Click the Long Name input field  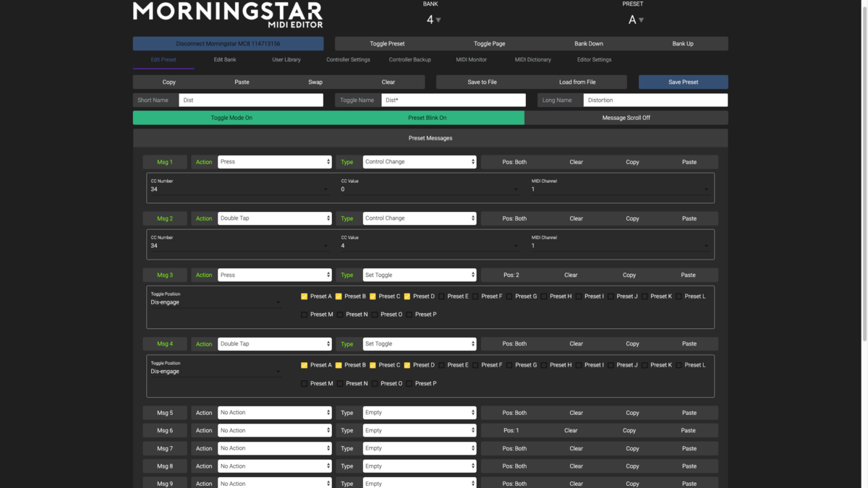(x=655, y=100)
